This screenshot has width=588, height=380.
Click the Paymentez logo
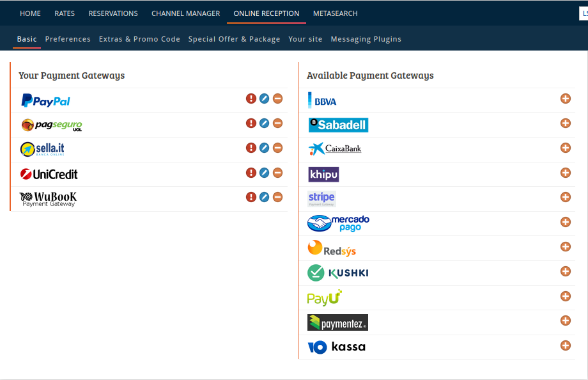pos(337,322)
